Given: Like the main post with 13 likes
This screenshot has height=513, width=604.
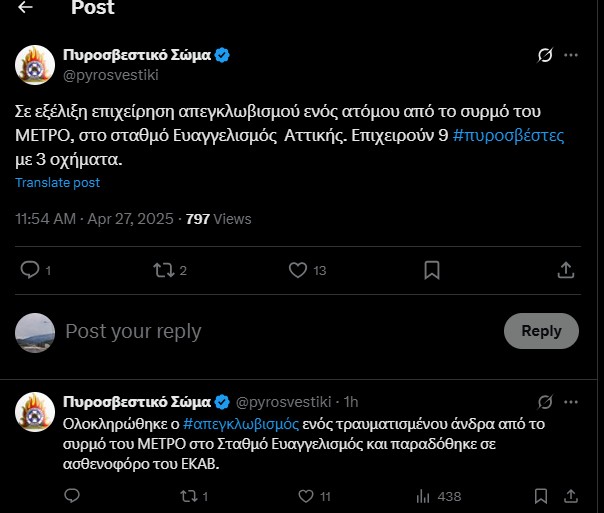Looking at the screenshot, I should pyautogui.click(x=297, y=270).
